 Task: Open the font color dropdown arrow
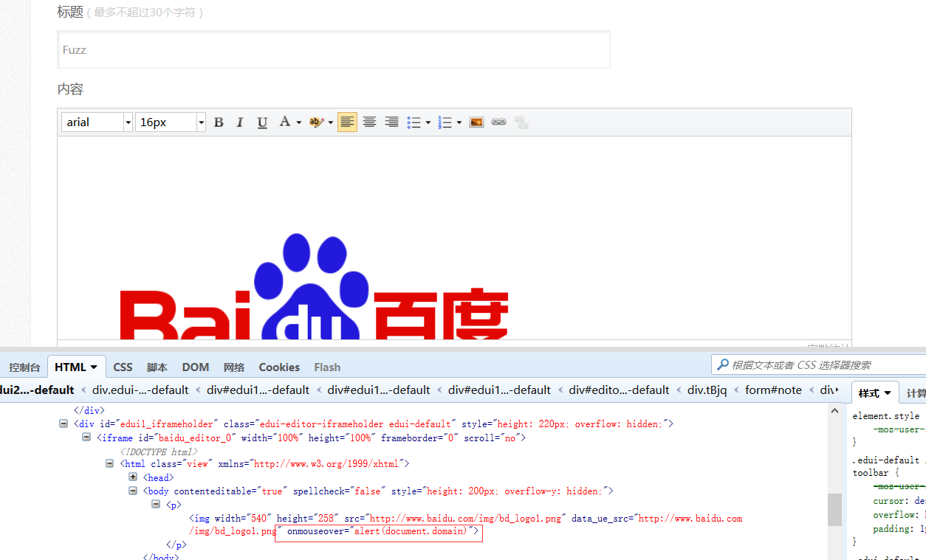tap(298, 122)
